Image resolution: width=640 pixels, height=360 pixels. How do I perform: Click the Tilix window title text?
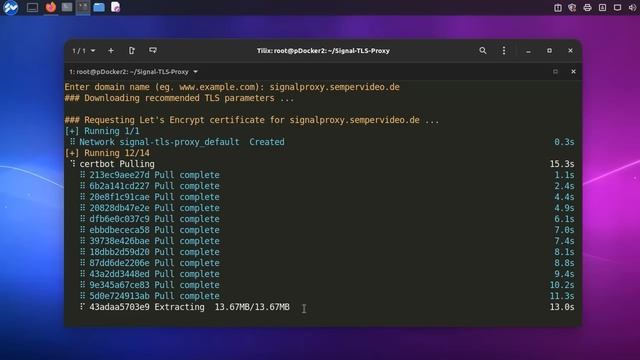tap(323, 51)
